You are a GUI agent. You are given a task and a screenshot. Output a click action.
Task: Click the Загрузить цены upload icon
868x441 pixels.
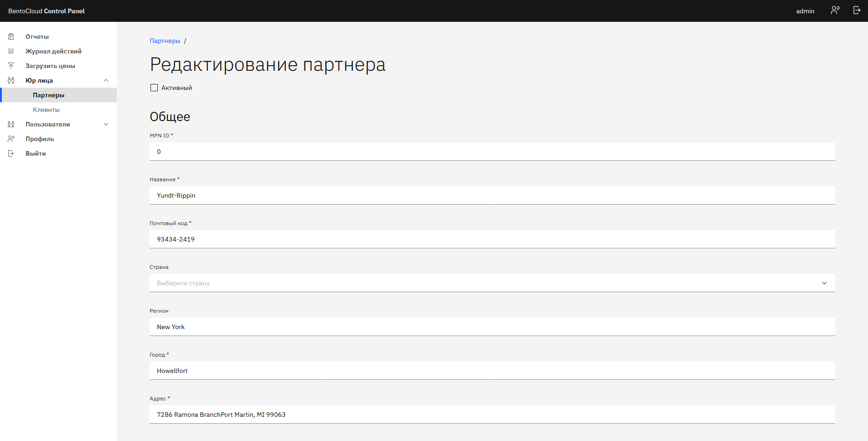point(11,66)
